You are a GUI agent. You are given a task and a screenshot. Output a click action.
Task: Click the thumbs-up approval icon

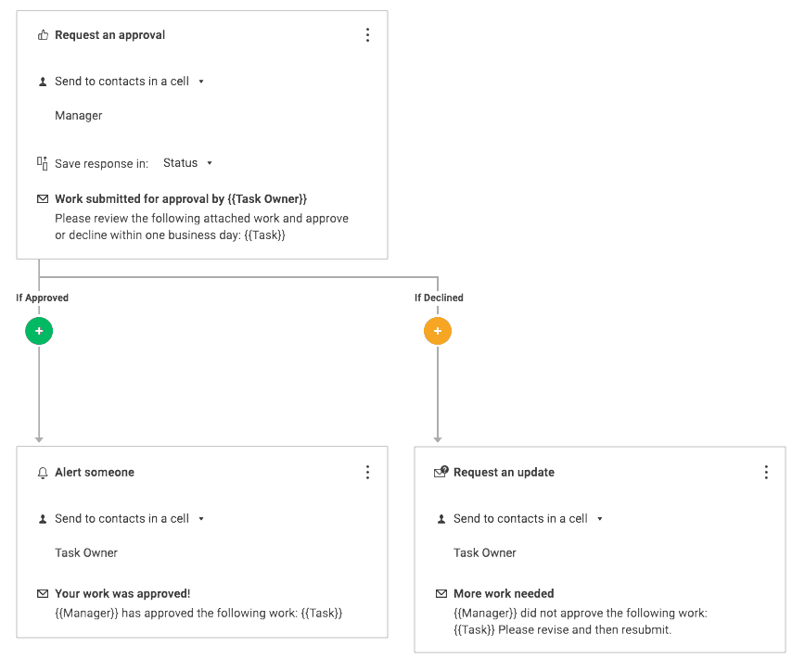[43, 35]
